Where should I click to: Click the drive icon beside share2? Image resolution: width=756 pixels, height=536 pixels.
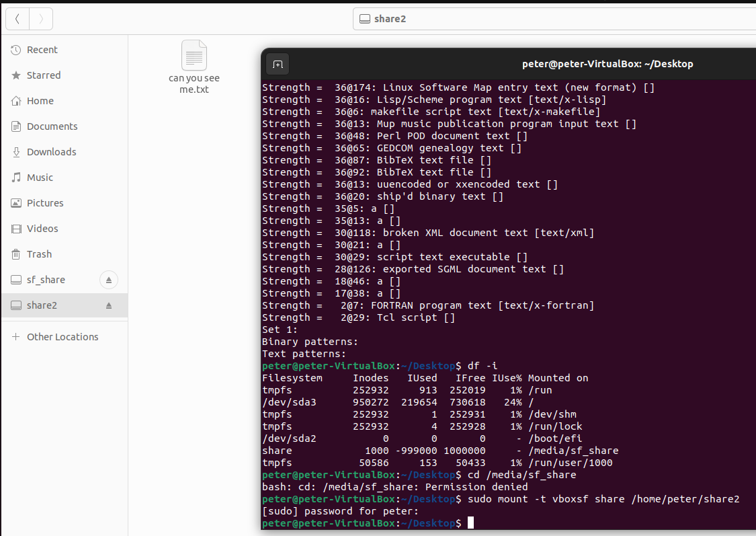16,305
